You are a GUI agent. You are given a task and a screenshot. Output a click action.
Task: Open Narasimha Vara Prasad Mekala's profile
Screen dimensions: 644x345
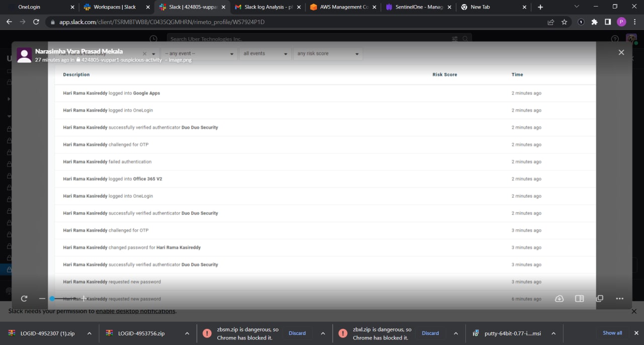tap(79, 51)
